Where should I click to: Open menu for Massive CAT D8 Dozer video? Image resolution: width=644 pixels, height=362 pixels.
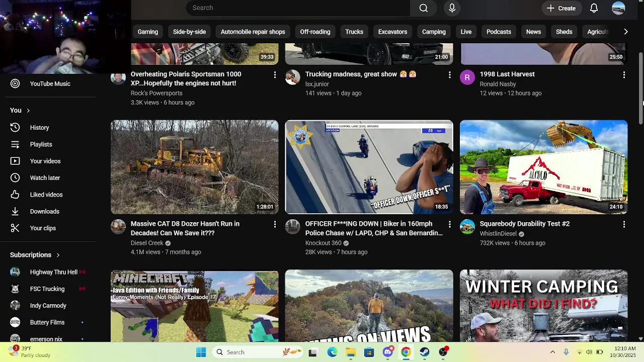pos(275,225)
